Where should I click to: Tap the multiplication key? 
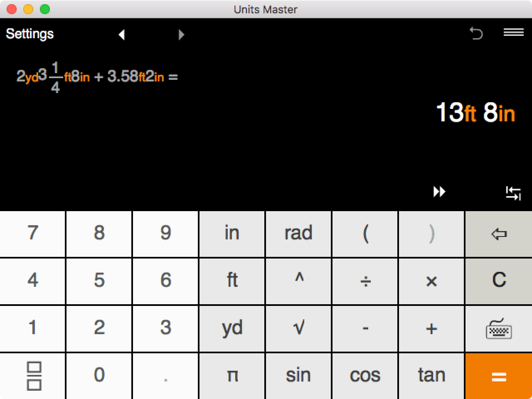pos(431,281)
